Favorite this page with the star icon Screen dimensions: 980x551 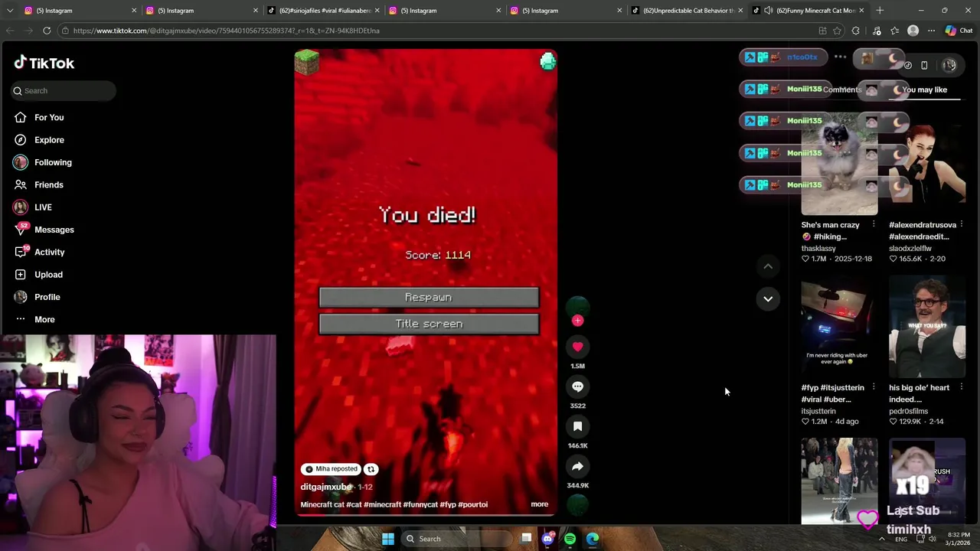pyautogui.click(x=838, y=31)
